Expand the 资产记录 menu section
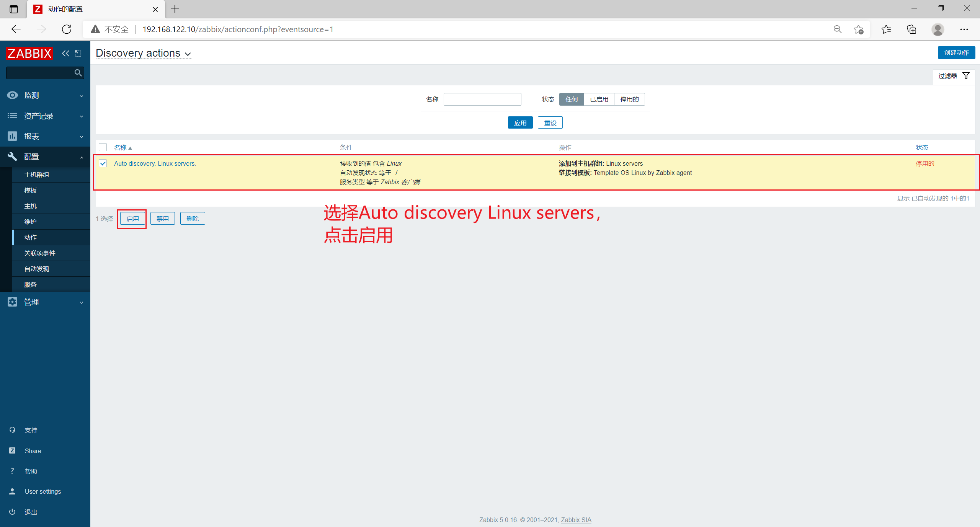 pos(82,116)
